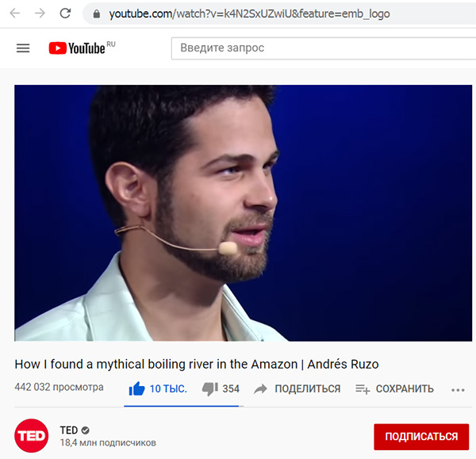The height and width of the screenshot is (459, 476).
Task: Open the TED channel name link
Action: pos(69,430)
